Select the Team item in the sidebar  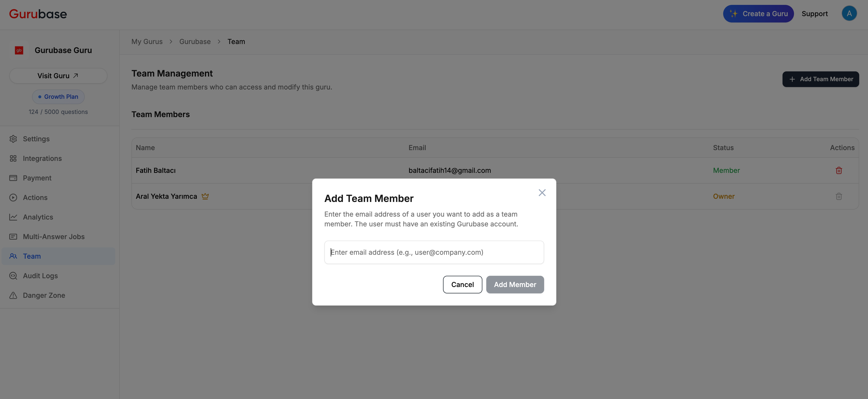pos(32,256)
